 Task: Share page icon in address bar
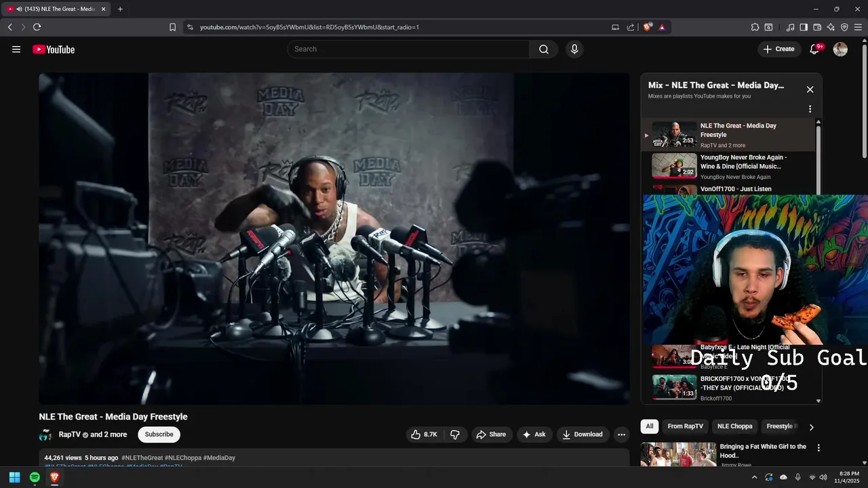[x=631, y=27]
